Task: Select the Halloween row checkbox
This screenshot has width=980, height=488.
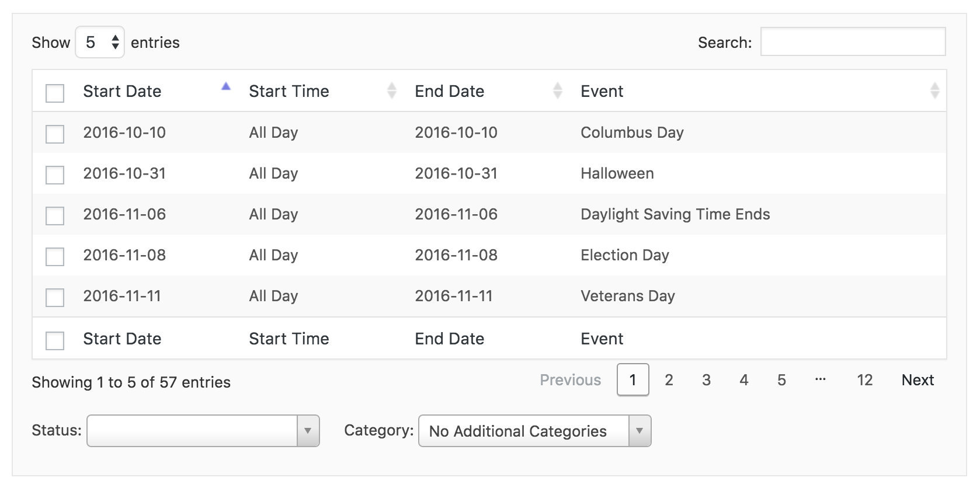Action: pyautogui.click(x=54, y=174)
